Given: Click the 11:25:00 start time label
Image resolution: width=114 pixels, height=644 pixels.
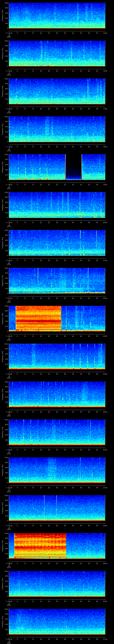Looking at the screenshot, I should (x=9, y=450).
